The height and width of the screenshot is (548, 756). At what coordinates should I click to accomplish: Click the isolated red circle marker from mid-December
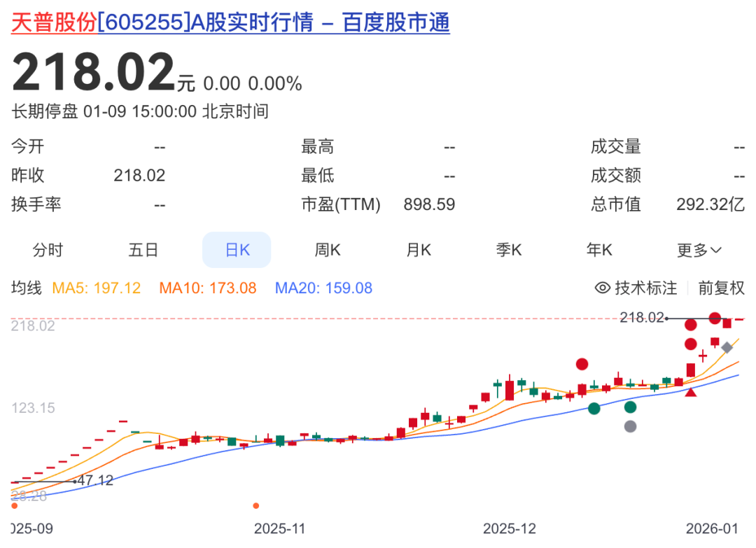tap(582, 364)
